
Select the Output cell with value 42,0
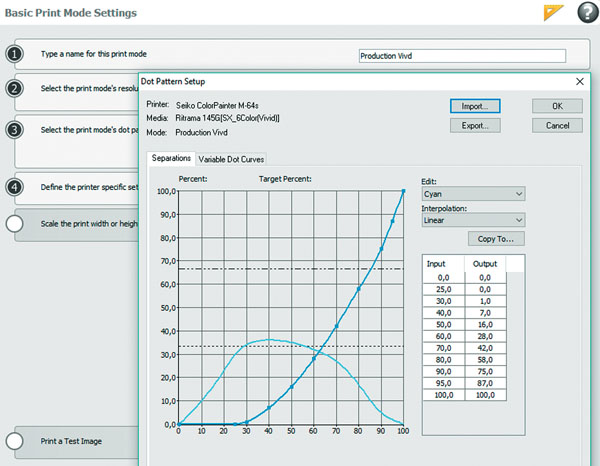click(486, 348)
